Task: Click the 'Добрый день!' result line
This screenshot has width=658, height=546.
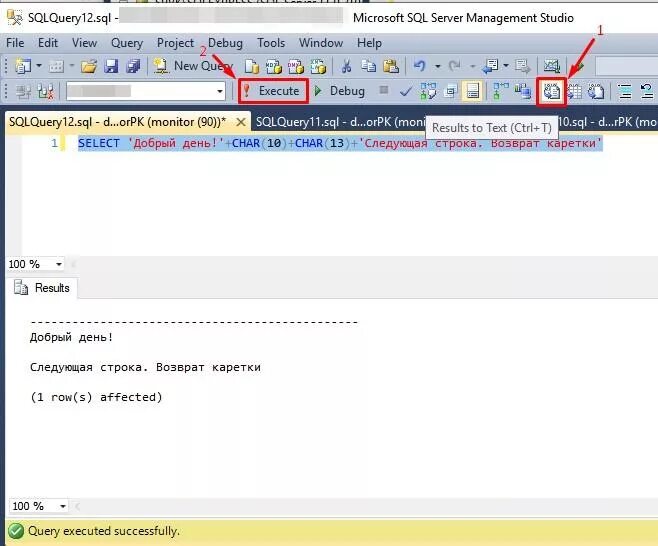Action: 71,337
